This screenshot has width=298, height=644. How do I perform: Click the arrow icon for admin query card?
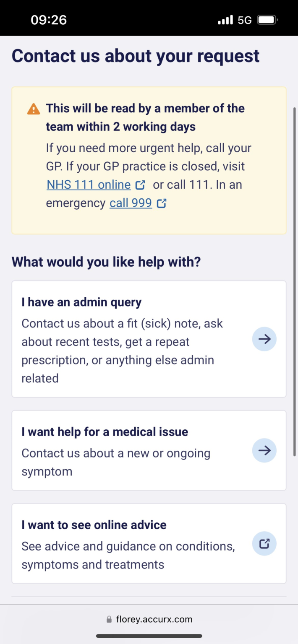pos(264,339)
